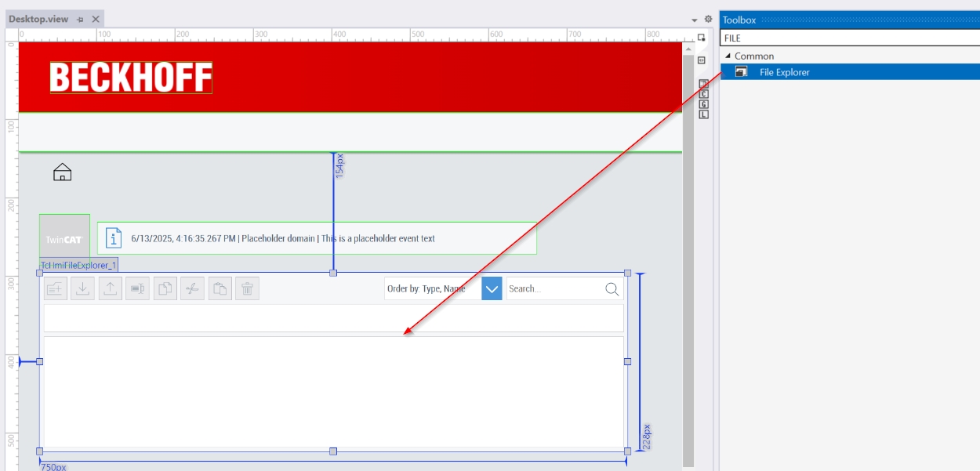Screen dimensions: 980x471
Task: Open the document tab list dropdown arrow
Action: click(695, 20)
